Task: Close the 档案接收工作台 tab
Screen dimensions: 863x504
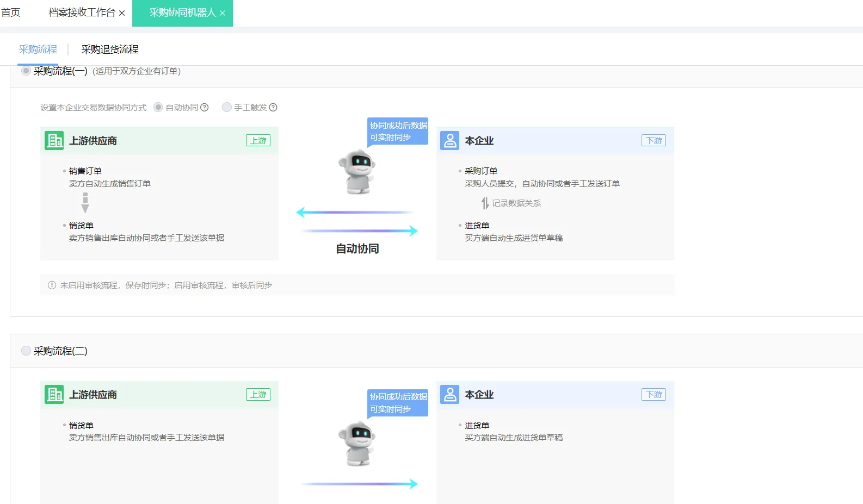Action: click(x=122, y=13)
